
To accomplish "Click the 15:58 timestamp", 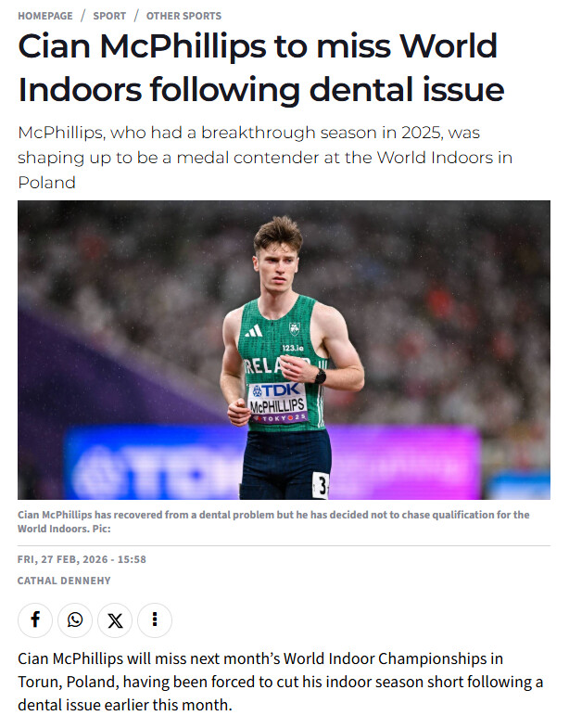I will tap(131, 559).
